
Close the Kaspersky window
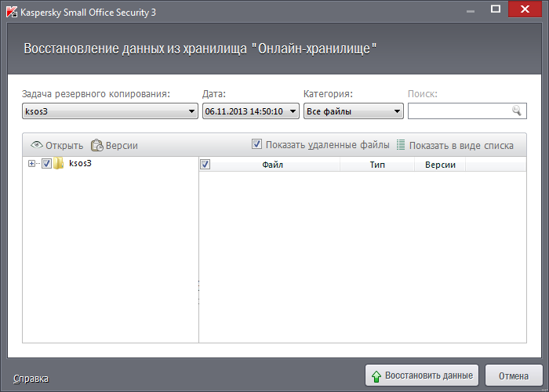[x=525, y=9]
